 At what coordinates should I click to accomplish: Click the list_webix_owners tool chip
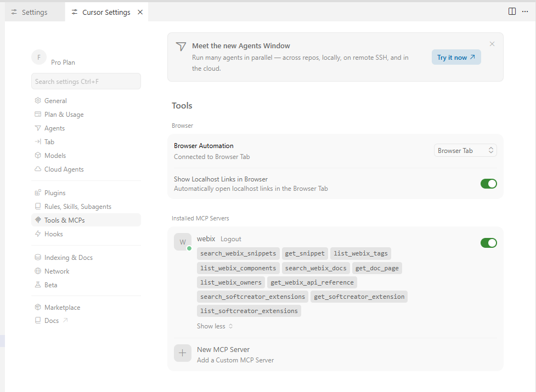pyautogui.click(x=231, y=282)
